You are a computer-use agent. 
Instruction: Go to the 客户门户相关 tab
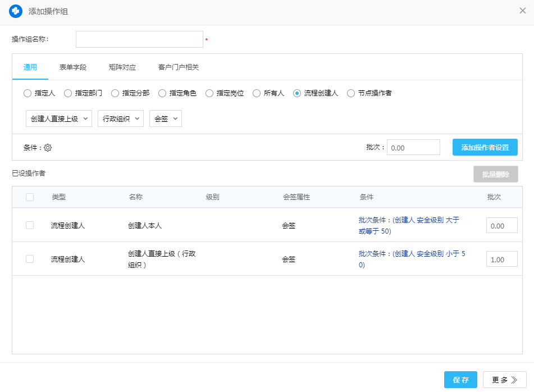[179, 67]
